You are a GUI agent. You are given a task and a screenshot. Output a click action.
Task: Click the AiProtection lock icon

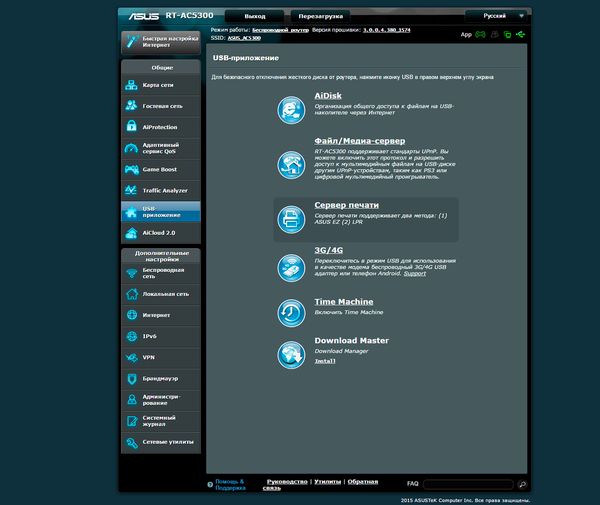coord(131,126)
